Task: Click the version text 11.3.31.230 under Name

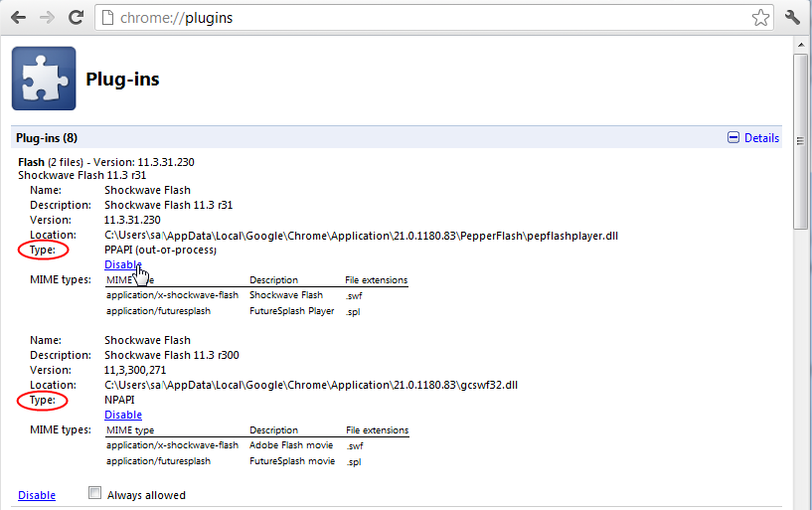Action: pos(132,220)
